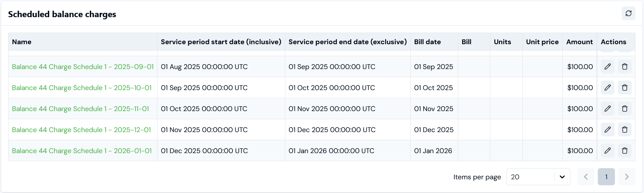This screenshot has height=193, width=644.
Task: Click the Bill date column header
Action: pos(427,42)
